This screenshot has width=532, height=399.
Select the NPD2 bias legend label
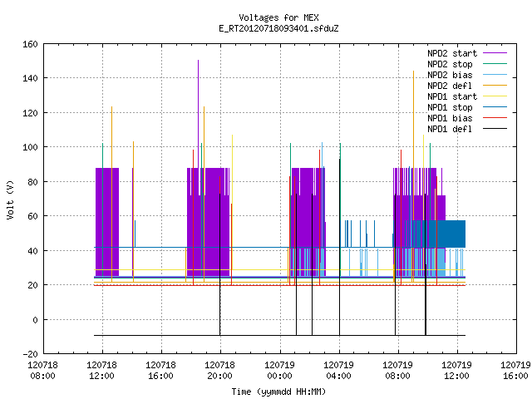[450, 75]
